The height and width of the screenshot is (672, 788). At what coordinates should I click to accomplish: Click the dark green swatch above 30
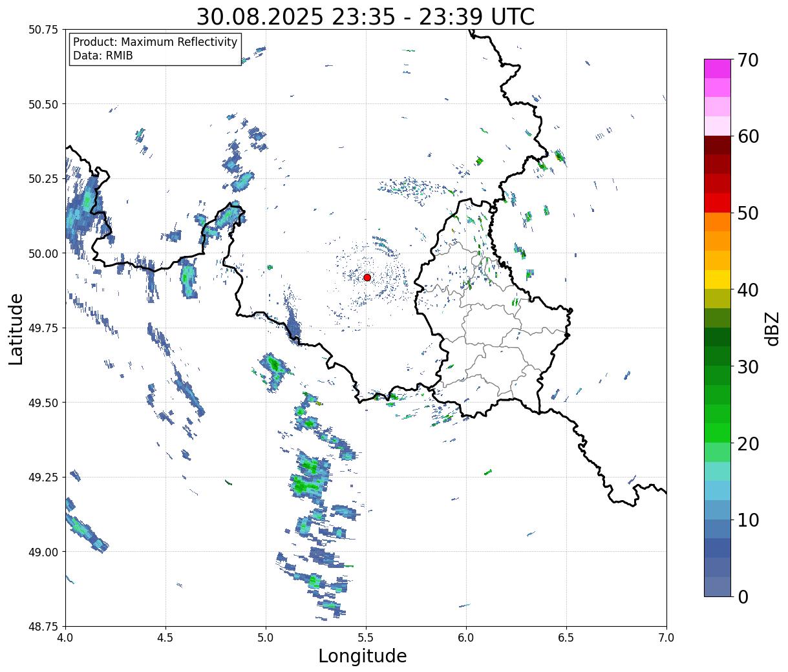718,356
